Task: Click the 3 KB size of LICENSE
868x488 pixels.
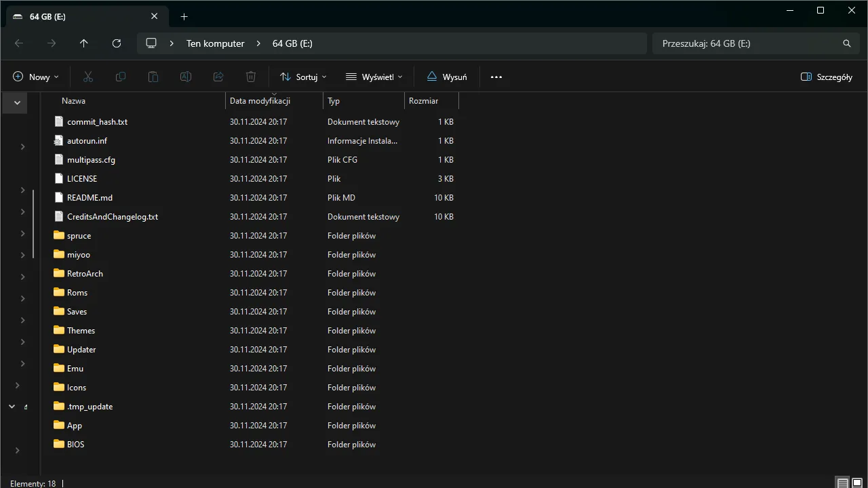Action: (446, 179)
